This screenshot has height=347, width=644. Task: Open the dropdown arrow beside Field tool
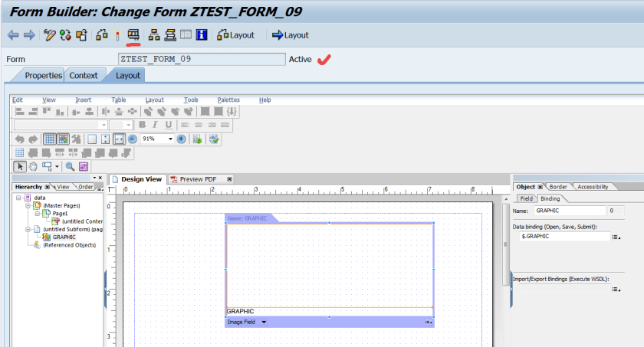pyautogui.click(x=57, y=166)
